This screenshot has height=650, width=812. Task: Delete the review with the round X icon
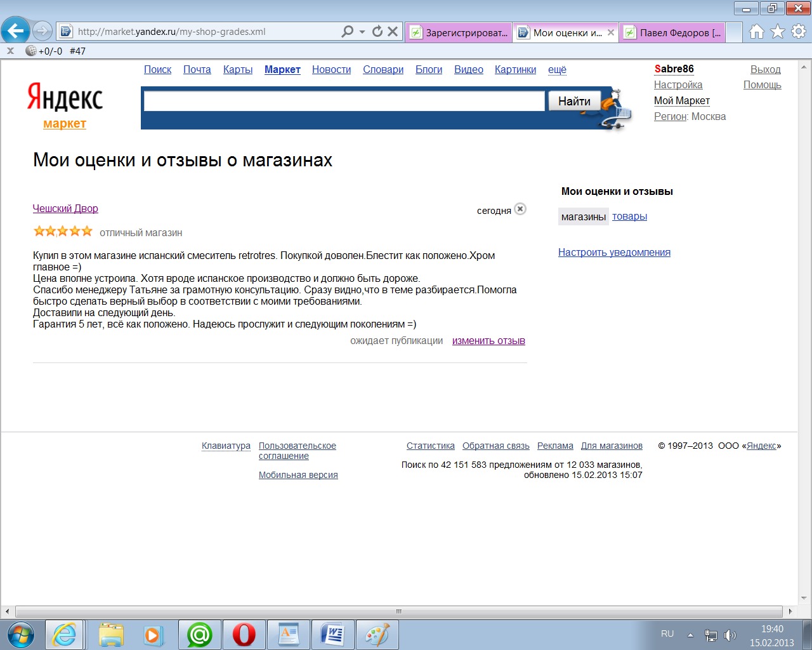(520, 209)
